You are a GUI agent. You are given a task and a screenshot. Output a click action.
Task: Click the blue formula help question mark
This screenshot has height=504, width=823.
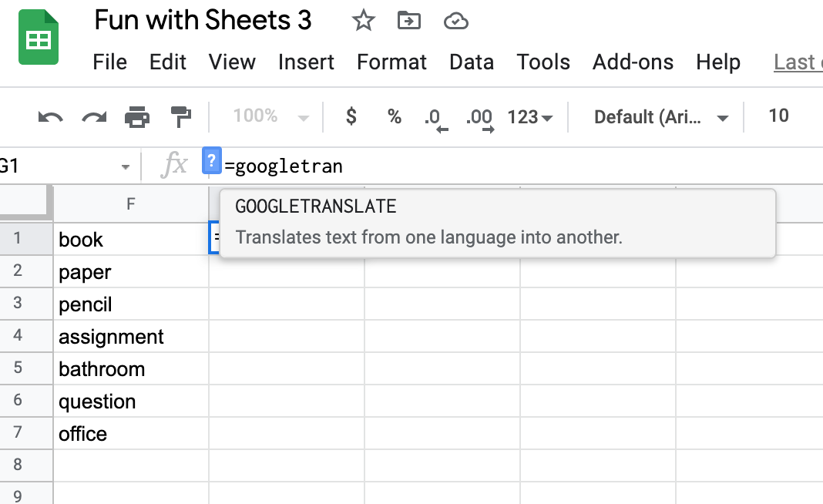(x=211, y=161)
